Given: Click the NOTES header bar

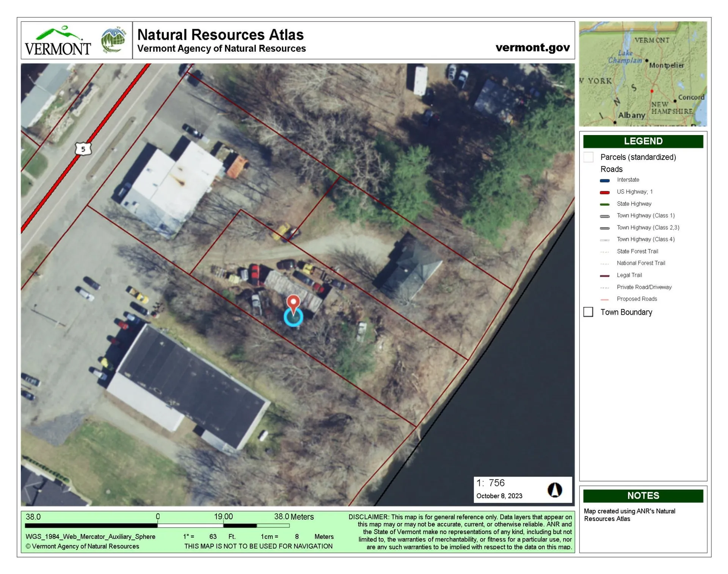Looking at the screenshot, I should point(643,495).
